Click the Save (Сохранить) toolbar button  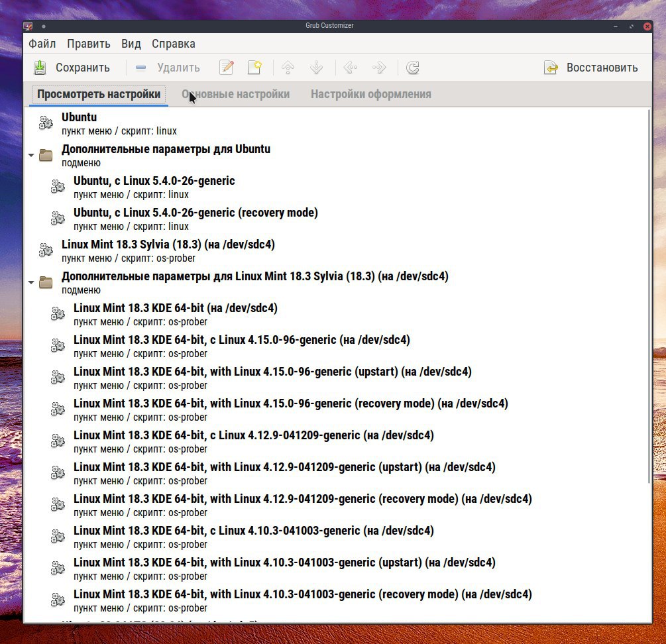(x=72, y=68)
